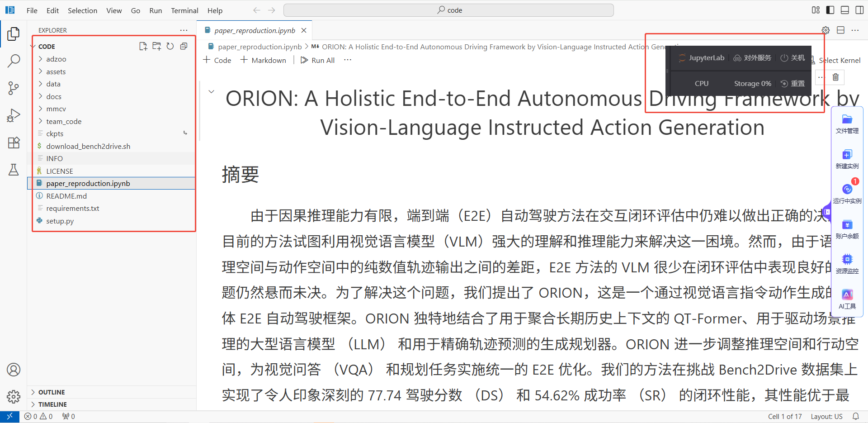Image resolution: width=868 pixels, height=423 pixels.
Task: Select the paper_reproduction.ipynb editor tab
Action: 255,30
